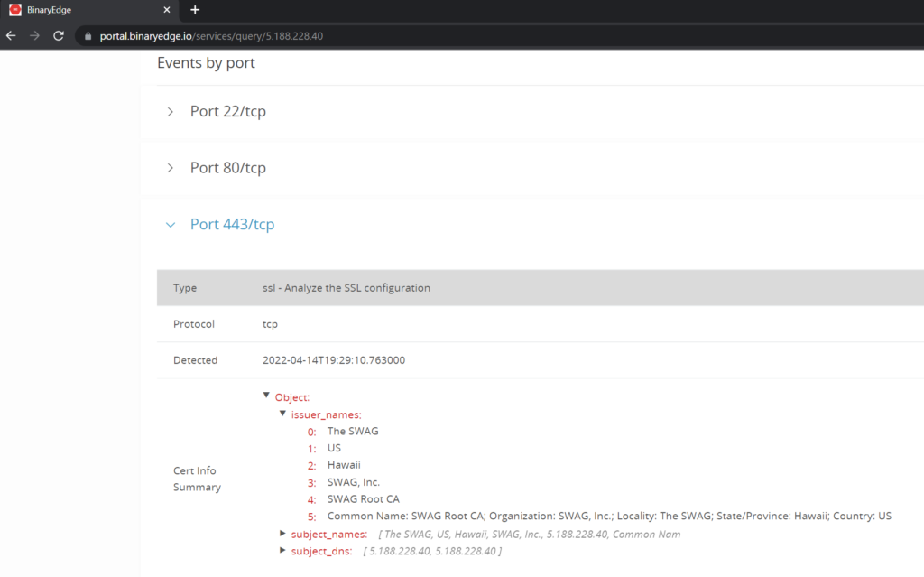Click the issuer_names: key label
This screenshot has width=924, height=577.
click(326, 414)
